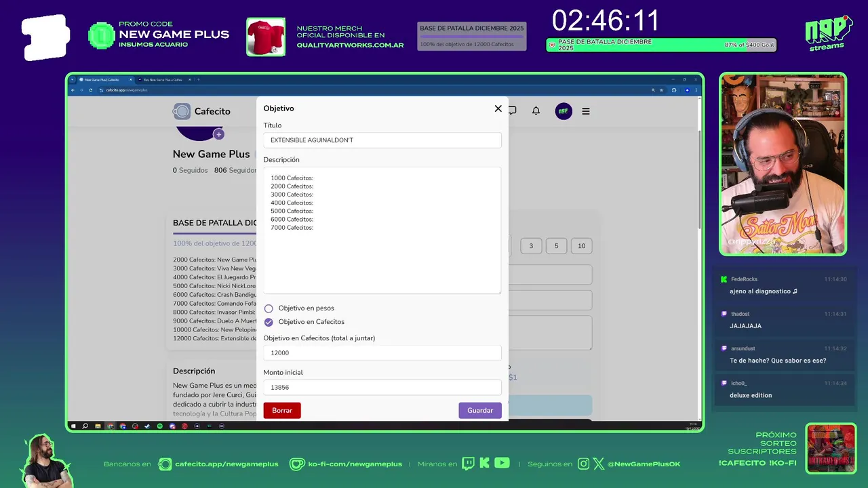Open the tab search dropdown arrow

[73, 79]
